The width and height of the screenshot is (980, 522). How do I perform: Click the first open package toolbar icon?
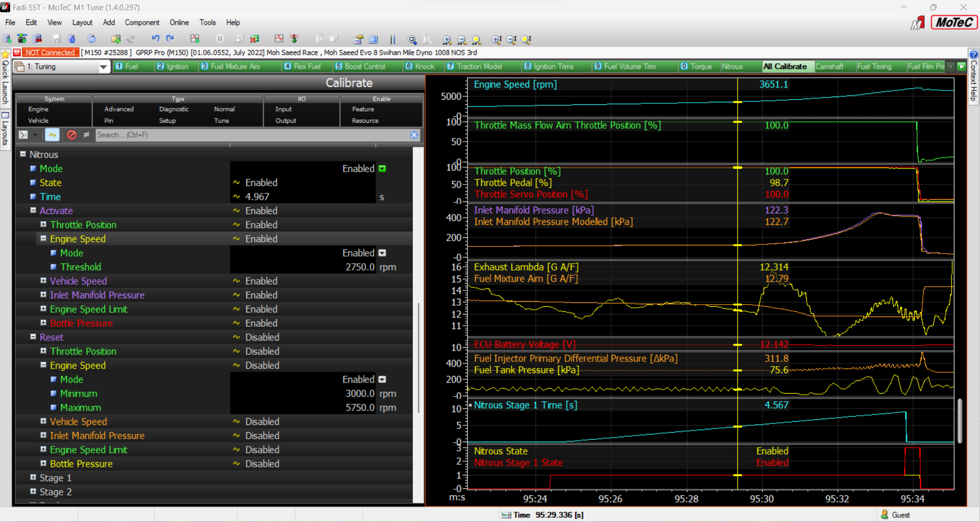tap(8, 39)
